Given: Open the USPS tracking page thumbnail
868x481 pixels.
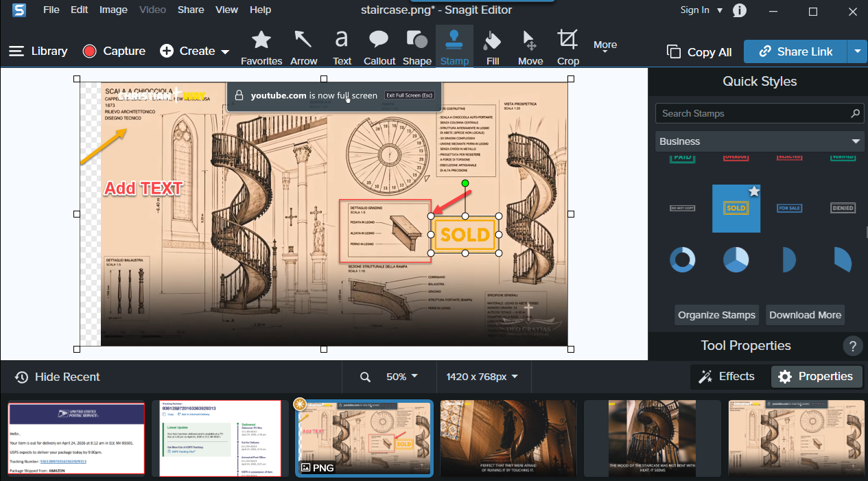Looking at the screenshot, I should (x=220, y=438).
